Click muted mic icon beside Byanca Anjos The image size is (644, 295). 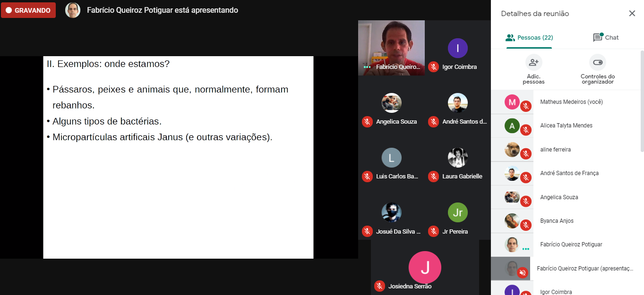tap(525, 225)
